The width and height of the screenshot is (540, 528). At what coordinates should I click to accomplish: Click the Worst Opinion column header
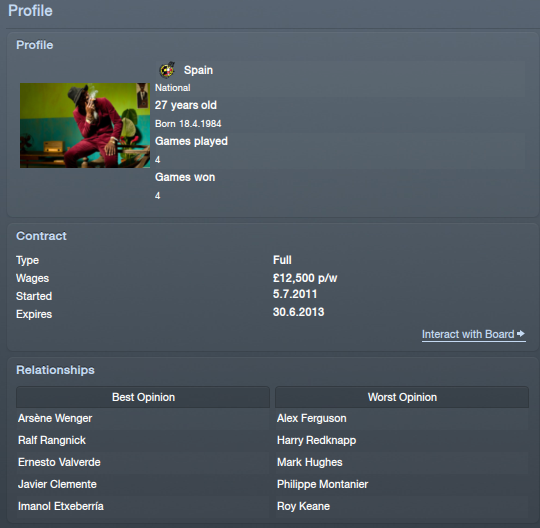pos(402,397)
